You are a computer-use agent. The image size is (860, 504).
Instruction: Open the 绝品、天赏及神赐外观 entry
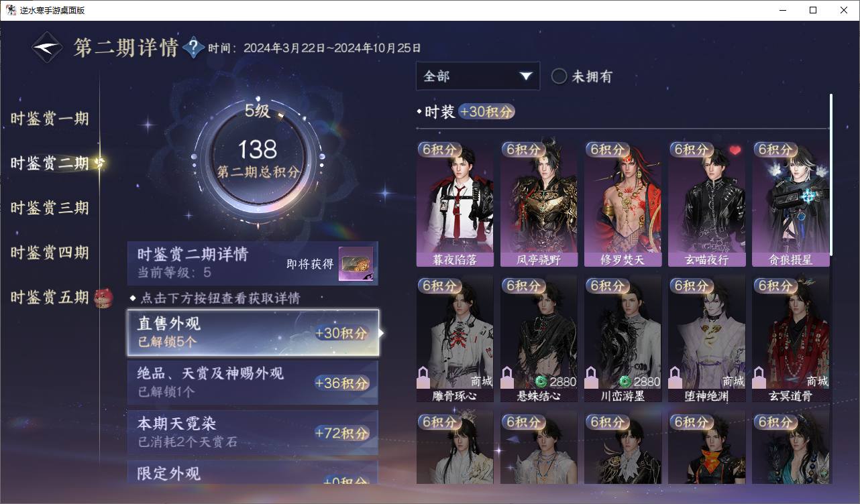[x=253, y=383]
